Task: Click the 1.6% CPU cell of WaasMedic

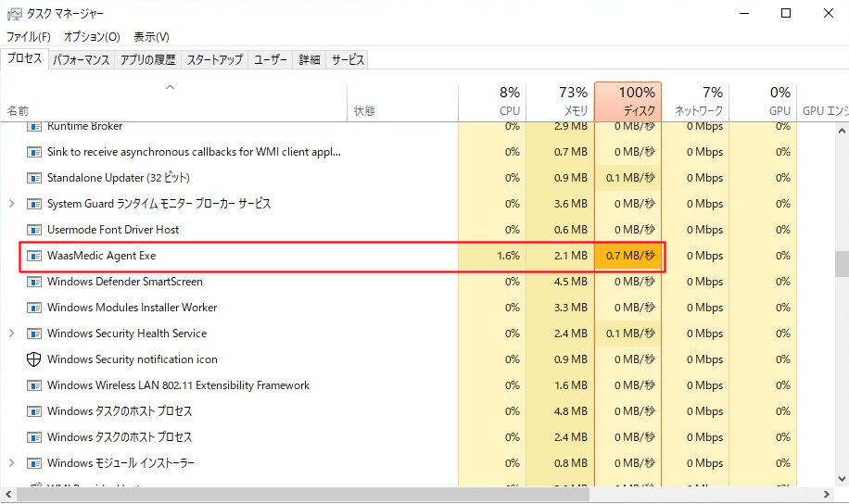Action: click(x=491, y=256)
